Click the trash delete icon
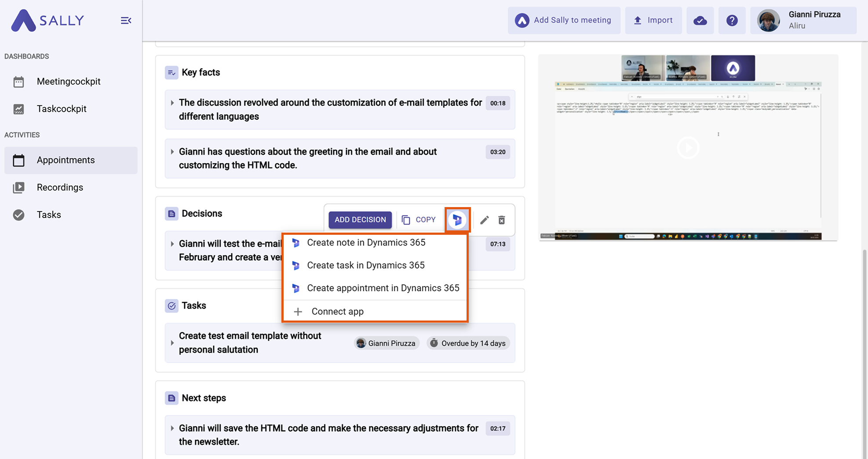This screenshot has height=459, width=868. [502, 220]
